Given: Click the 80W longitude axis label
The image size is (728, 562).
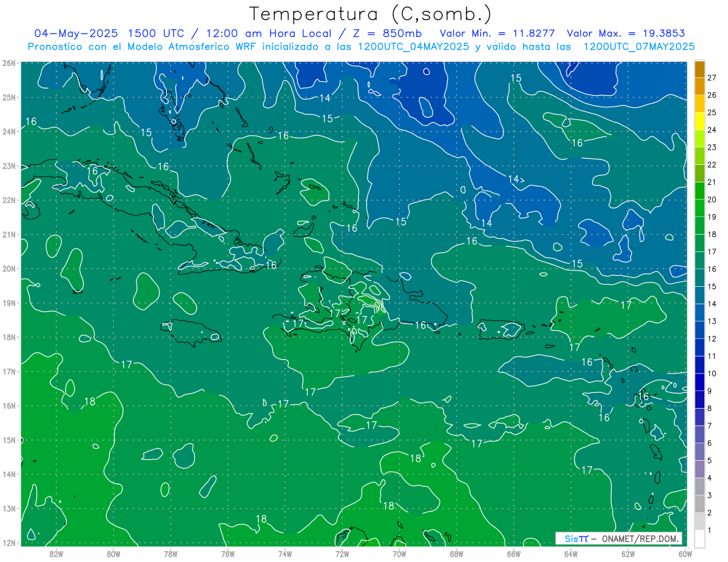Looking at the screenshot, I should [113, 553].
